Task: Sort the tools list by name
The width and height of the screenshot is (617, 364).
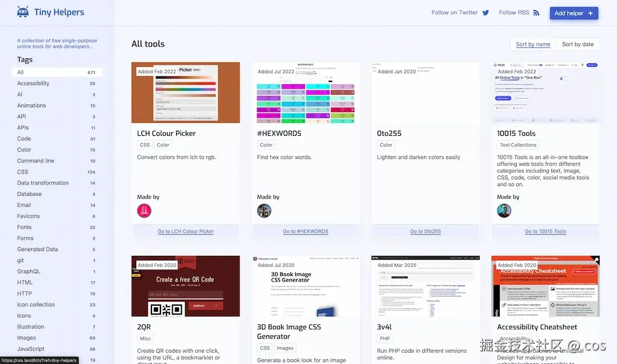Action: [532, 43]
